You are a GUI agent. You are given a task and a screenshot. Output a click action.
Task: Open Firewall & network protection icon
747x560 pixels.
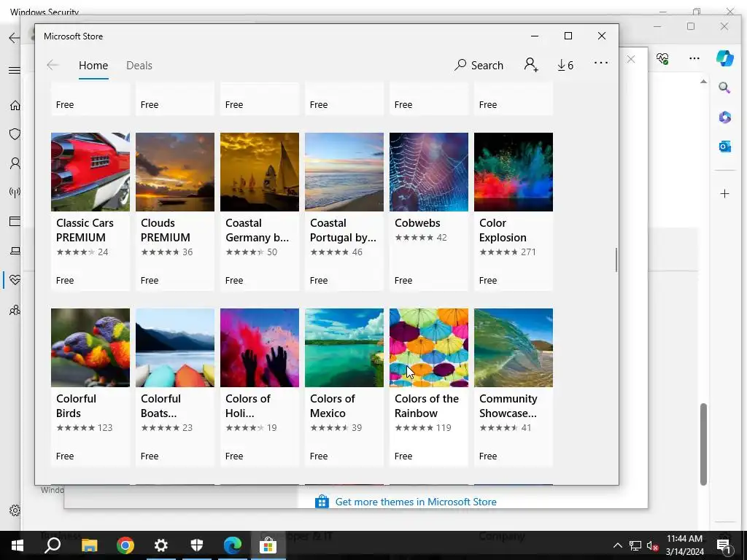coord(15,192)
